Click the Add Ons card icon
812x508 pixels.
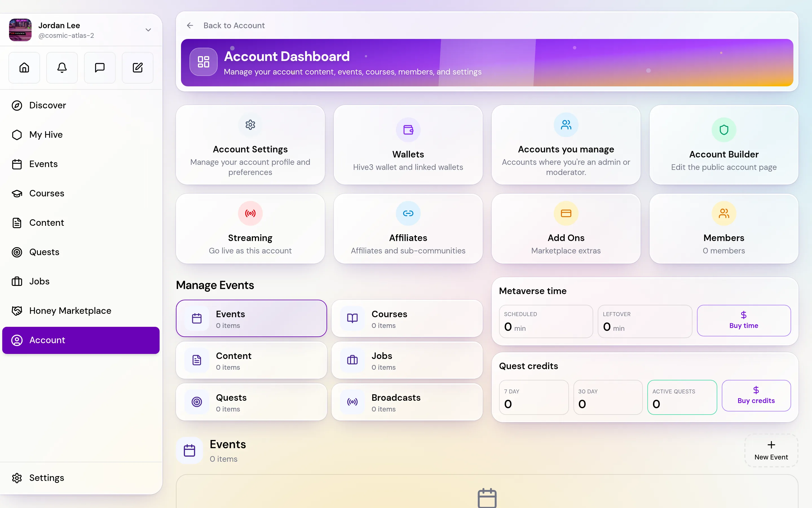[566, 213]
